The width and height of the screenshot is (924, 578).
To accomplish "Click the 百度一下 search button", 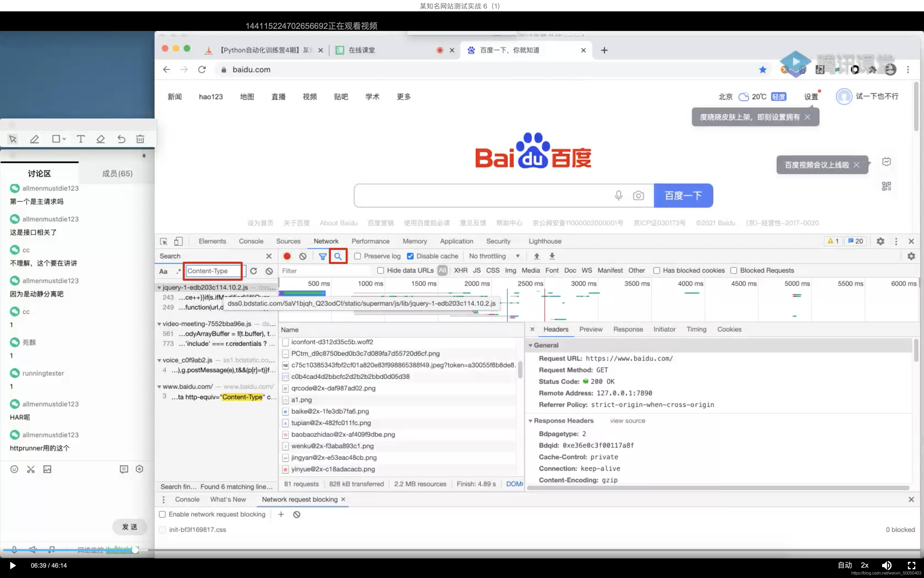I will (x=683, y=195).
